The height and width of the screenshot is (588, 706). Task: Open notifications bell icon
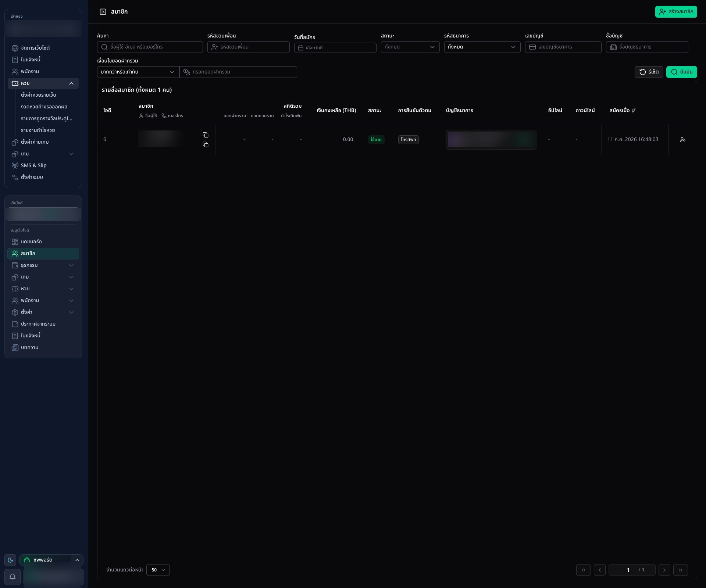click(x=13, y=577)
